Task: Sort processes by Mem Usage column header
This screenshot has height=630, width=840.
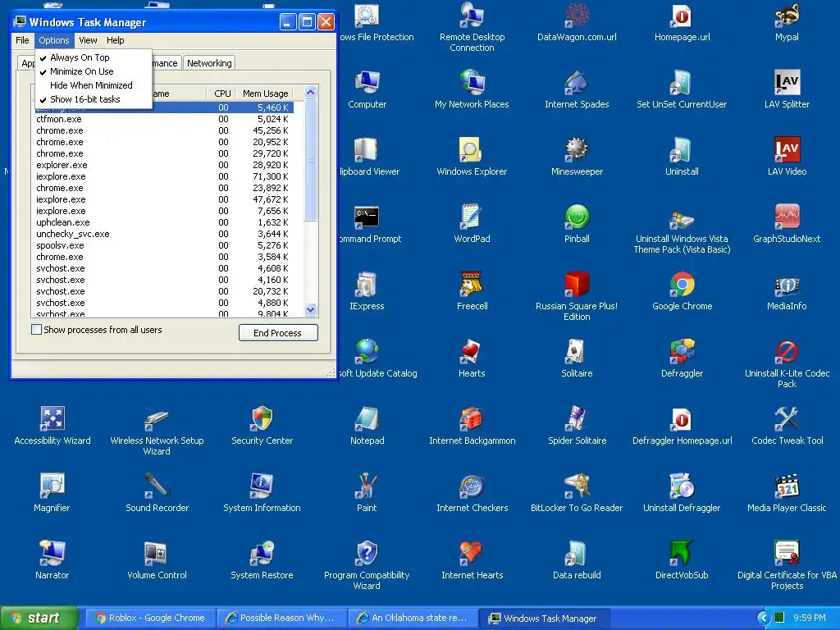Action: 266,94
